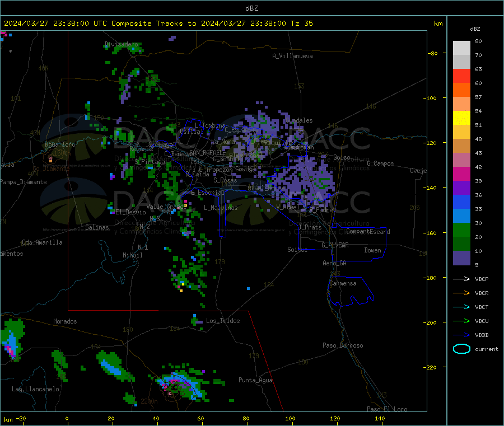This screenshot has width=504, height=426.
Task: Click the Cda_Amarilla map label
Action: coord(42,242)
